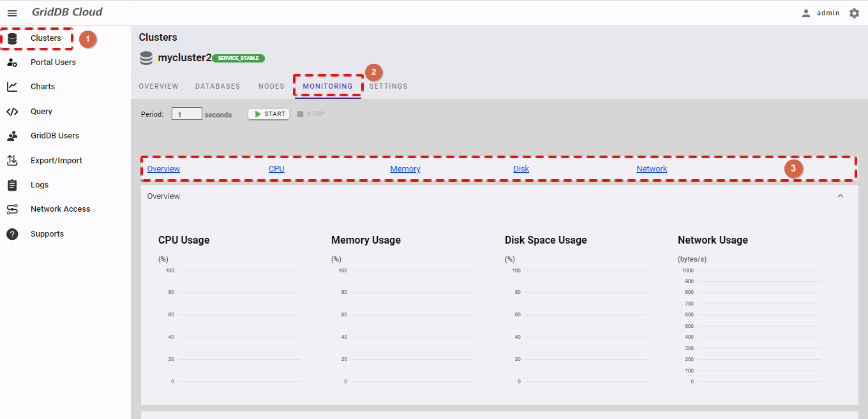Jump to the Network section link
Image resolution: width=868 pixels, height=419 pixels.
652,169
